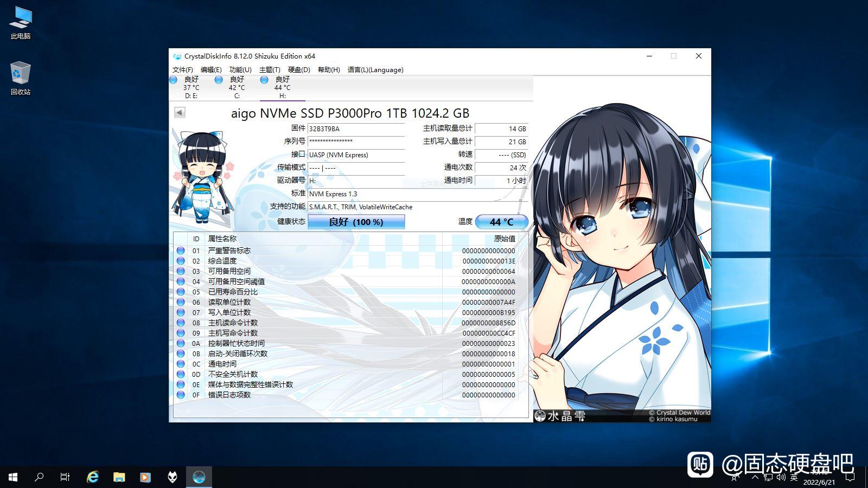Click status orb of attribute 07 写入单位计数
The height and width of the screenshot is (488, 868).
[181, 312]
